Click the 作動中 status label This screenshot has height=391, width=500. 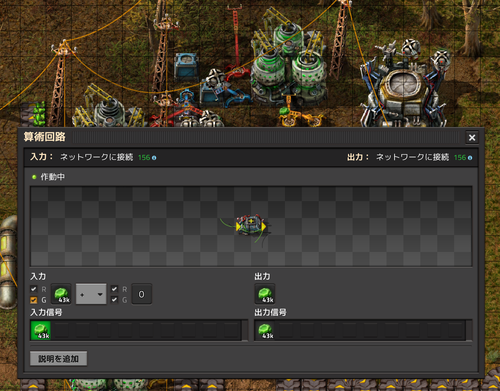coord(52,177)
